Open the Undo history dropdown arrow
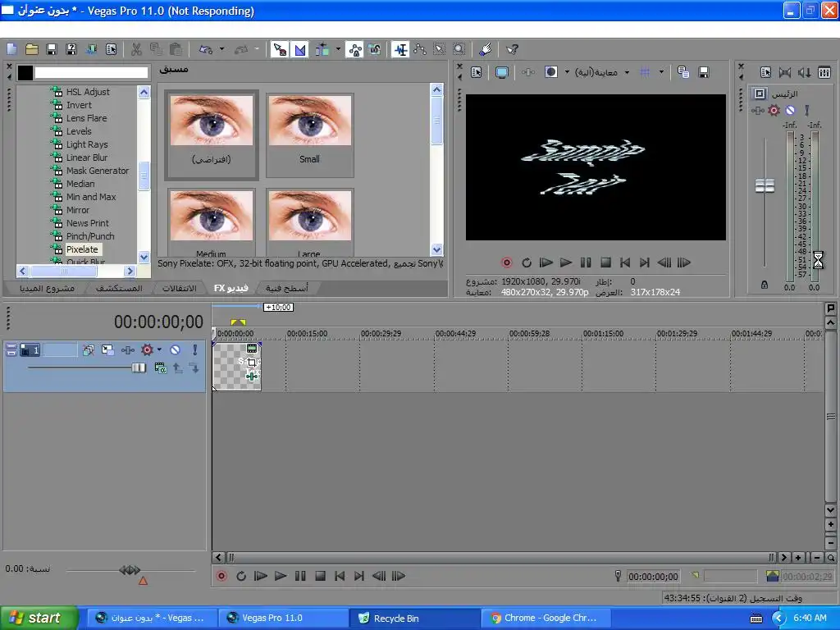The image size is (840, 630). click(221, 49)
